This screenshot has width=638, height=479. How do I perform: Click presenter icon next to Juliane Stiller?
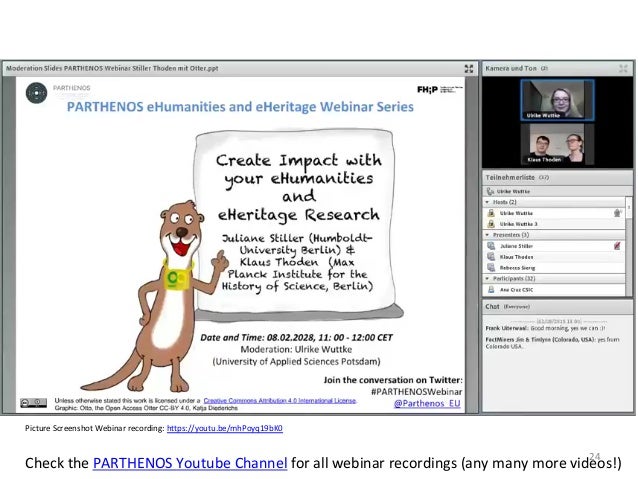pyautogui.click(x=491, y=246)
